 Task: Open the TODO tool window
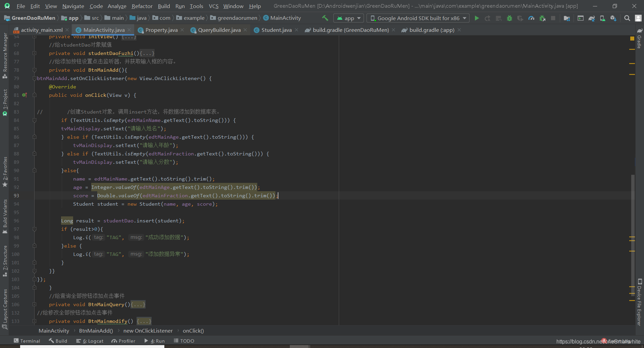click(184, 341)
